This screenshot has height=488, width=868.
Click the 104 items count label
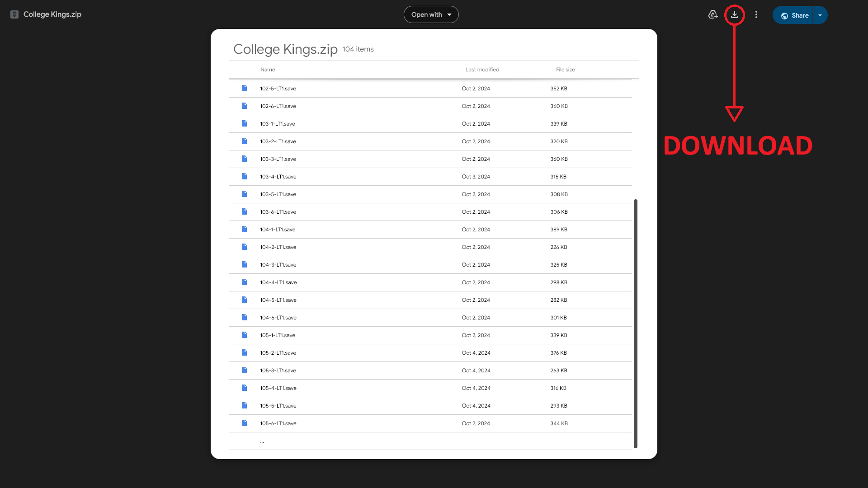358,49
